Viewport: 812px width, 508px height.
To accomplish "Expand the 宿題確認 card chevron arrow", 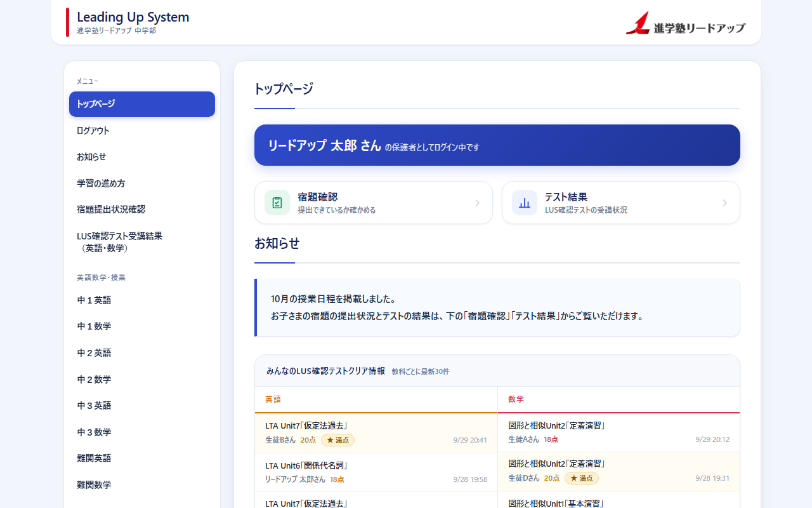I will (477, 203).
